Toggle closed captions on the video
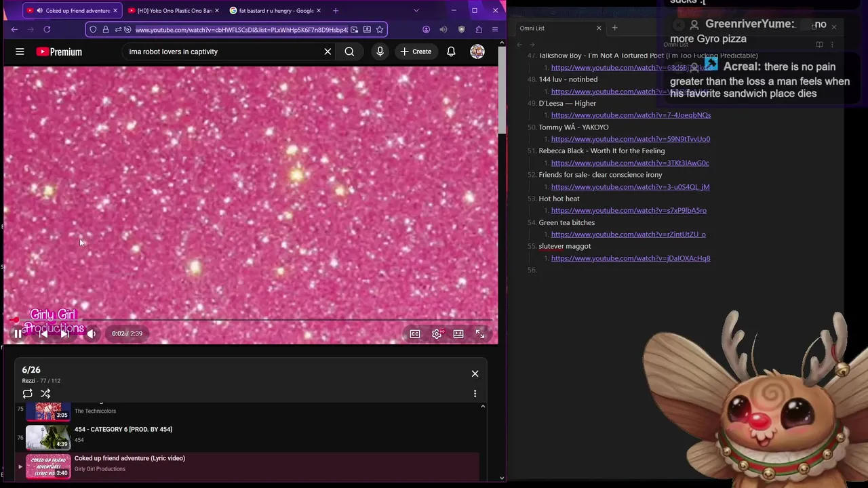 click(415, 333)
